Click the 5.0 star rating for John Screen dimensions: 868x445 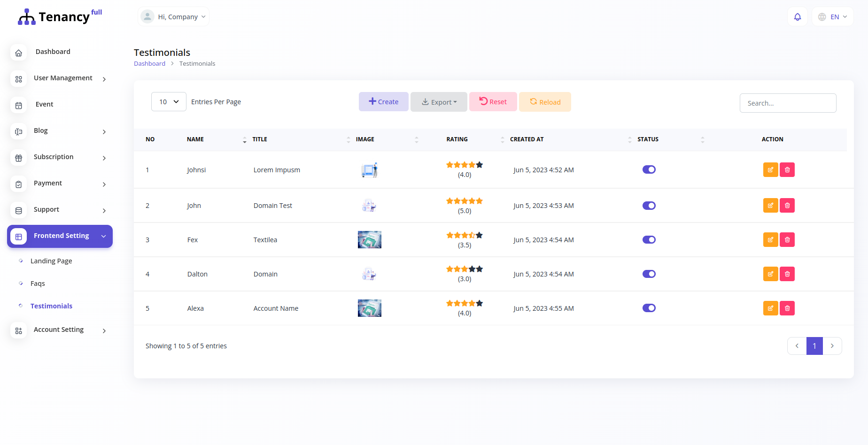tap(464, 201)
